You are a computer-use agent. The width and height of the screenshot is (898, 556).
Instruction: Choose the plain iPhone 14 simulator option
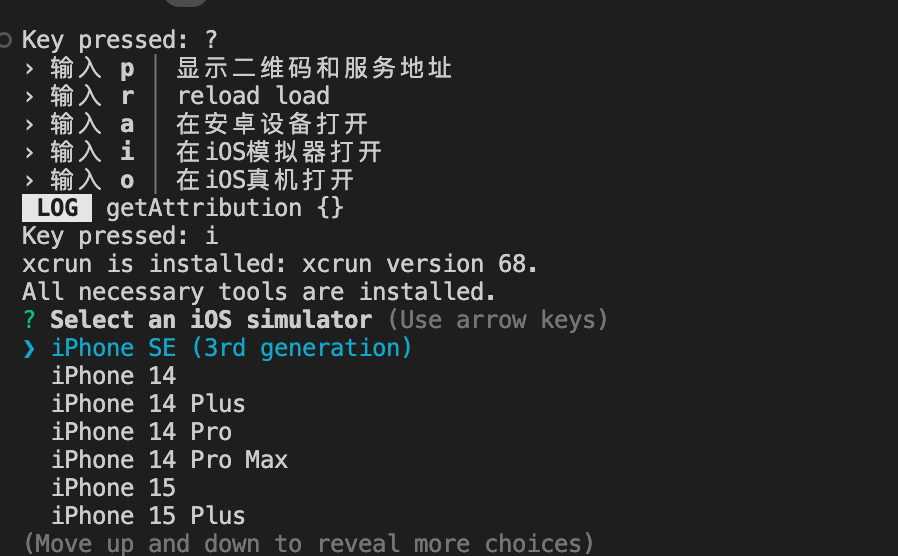click(x=113, y=376)
